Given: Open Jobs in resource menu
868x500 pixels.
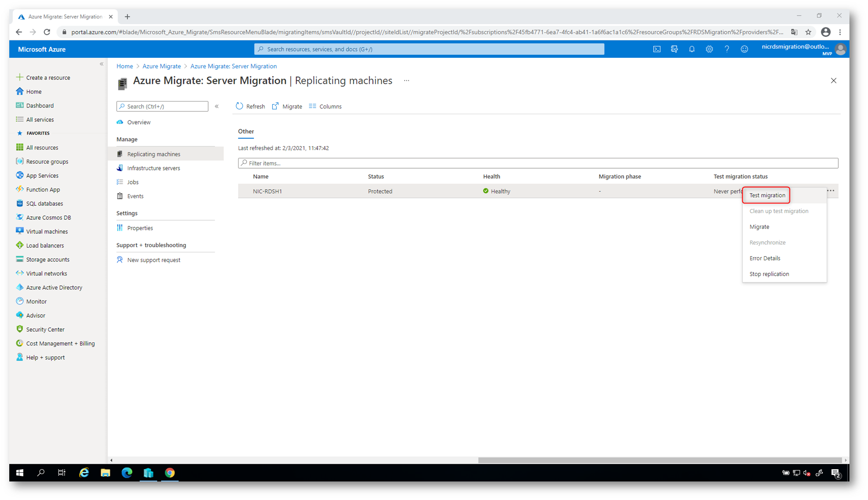Looking at the screenshot, I should coord(133,182).
